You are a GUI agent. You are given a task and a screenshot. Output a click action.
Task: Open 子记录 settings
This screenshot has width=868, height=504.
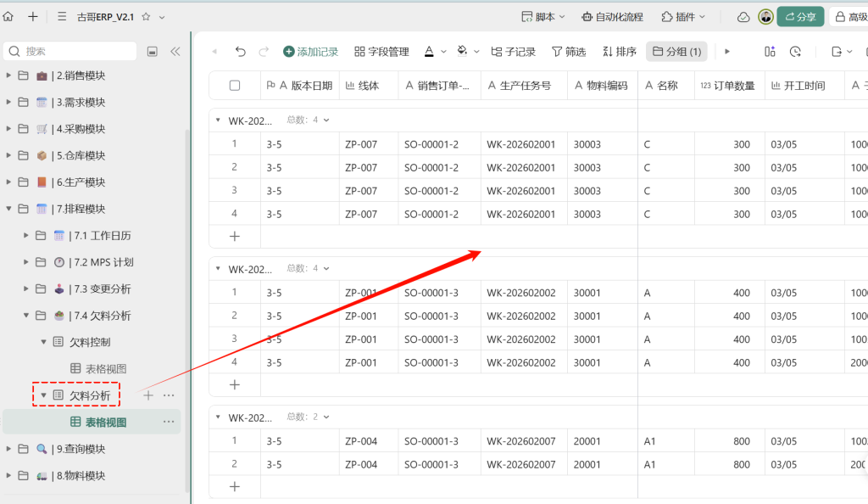pyautogui.click(x=513, y=52)
